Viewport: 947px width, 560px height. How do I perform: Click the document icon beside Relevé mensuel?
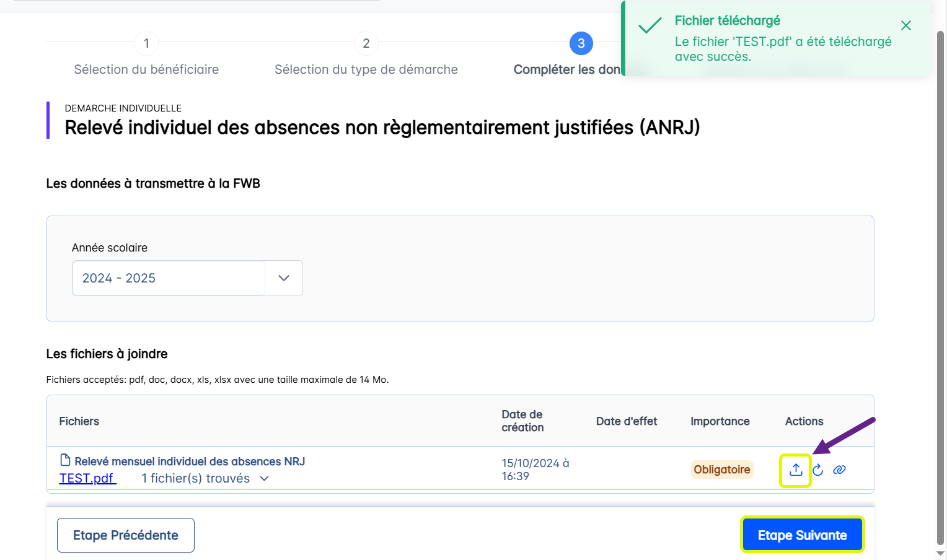(x=65, y=460)
